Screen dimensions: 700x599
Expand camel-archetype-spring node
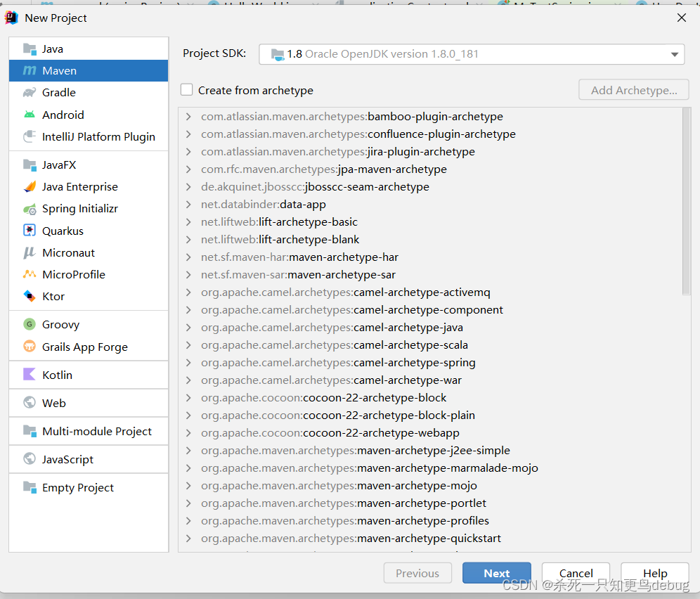[188, 363]
